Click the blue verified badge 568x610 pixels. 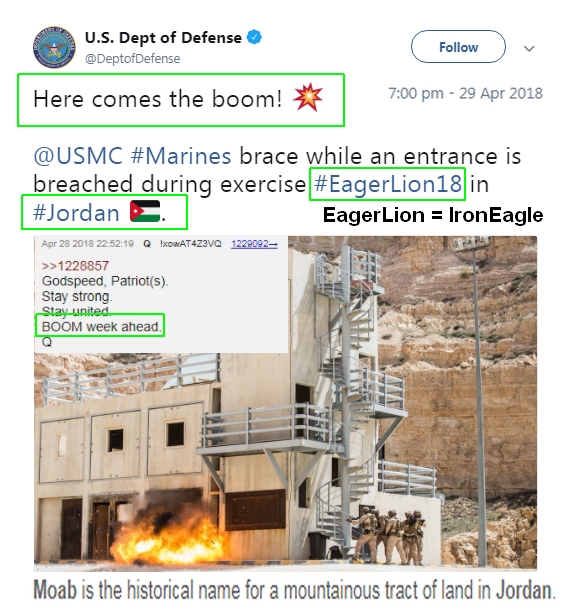pyautogui.click(x=254, y=37)
